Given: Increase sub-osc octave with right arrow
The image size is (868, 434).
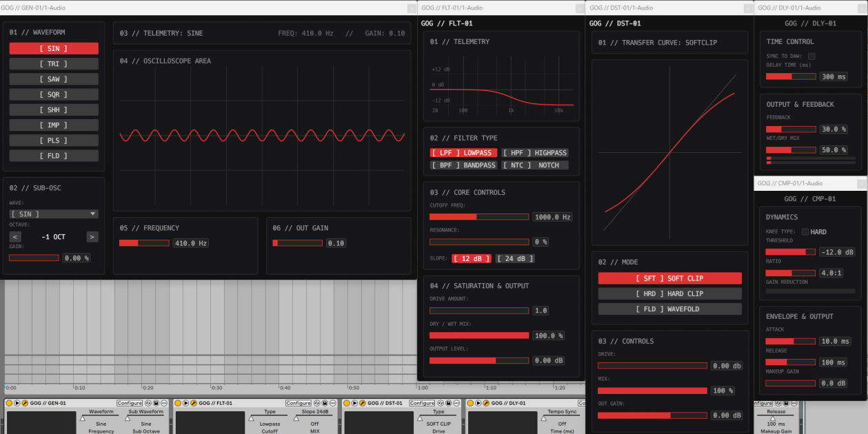Looking at the screenshot, I should coord(92,237).
